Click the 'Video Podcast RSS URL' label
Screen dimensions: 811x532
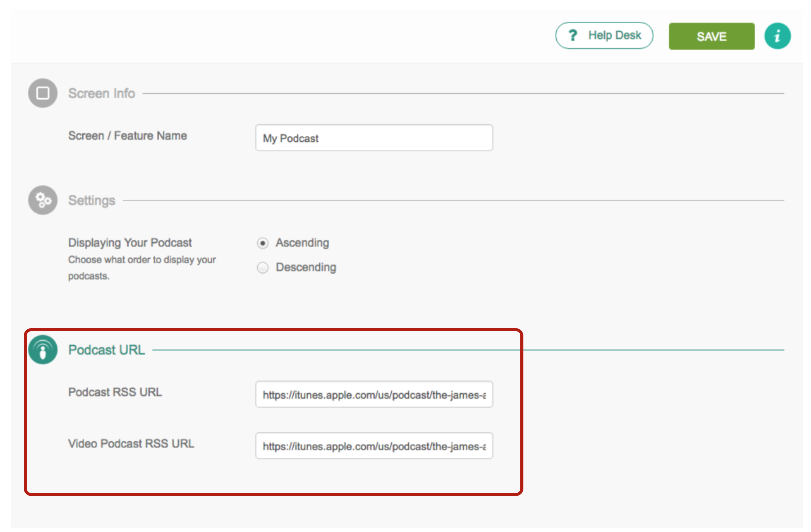click(131, 444)
